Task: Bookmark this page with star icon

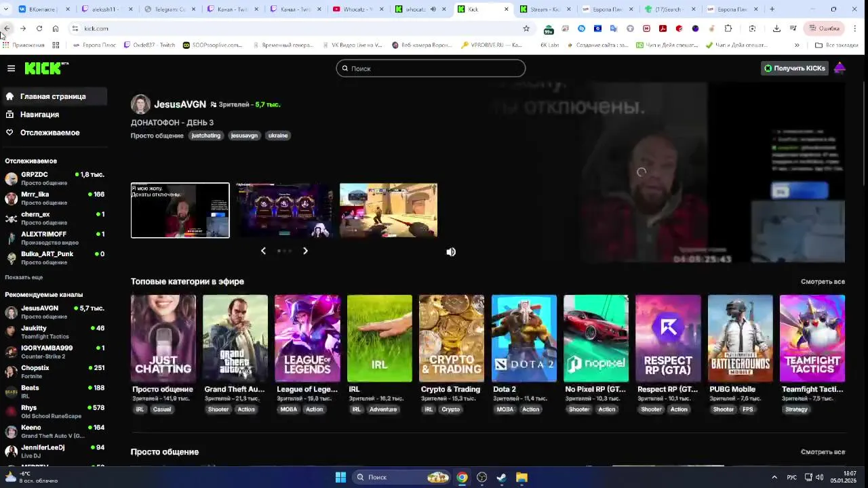Action: point(526,28)
